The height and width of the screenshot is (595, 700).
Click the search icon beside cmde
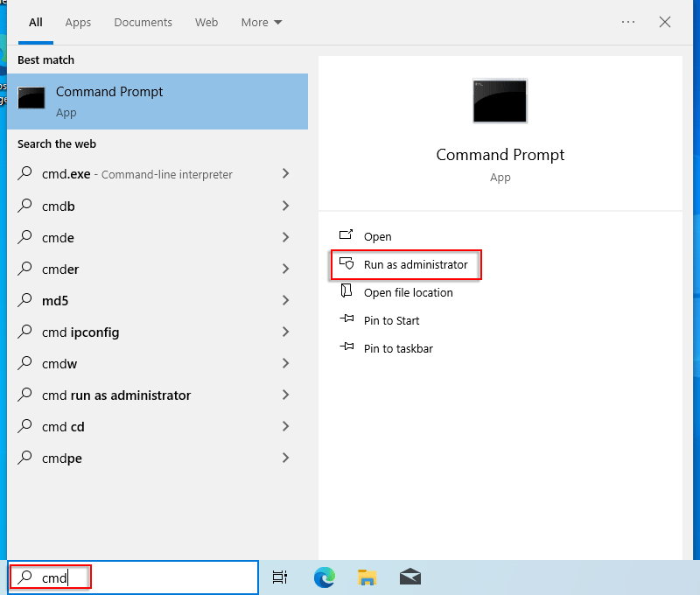point(25,237)
